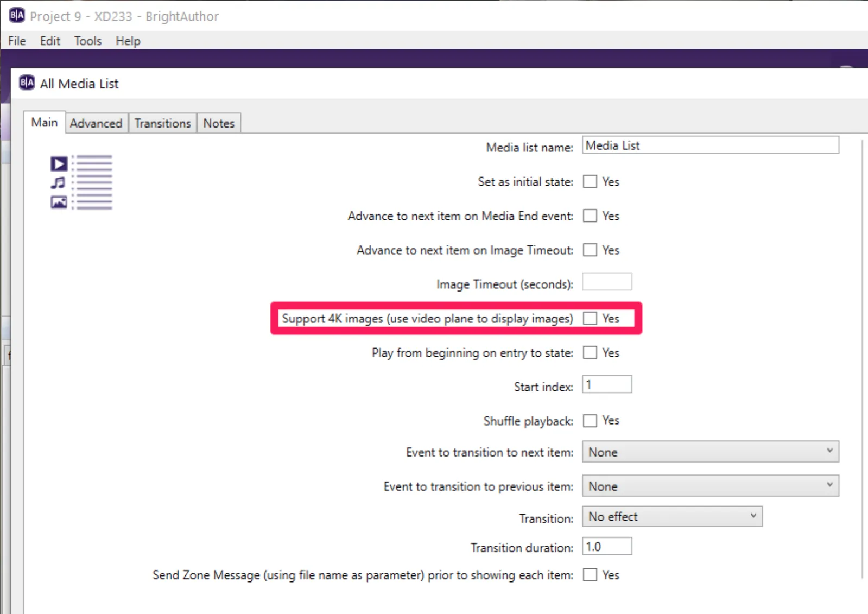The image size is (868, 614).
Task: Click the All Media List dialog icon
Action: (x=27, y=83)
